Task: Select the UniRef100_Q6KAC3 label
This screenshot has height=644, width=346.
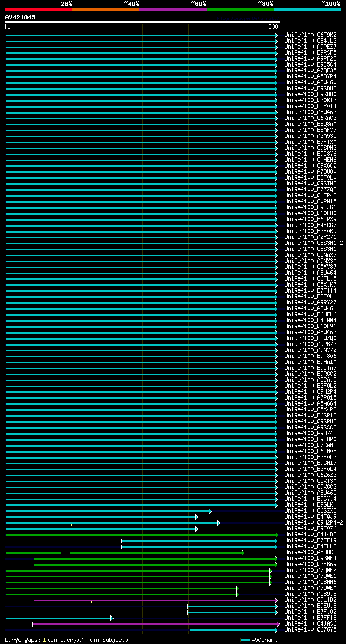Action: 310,118
